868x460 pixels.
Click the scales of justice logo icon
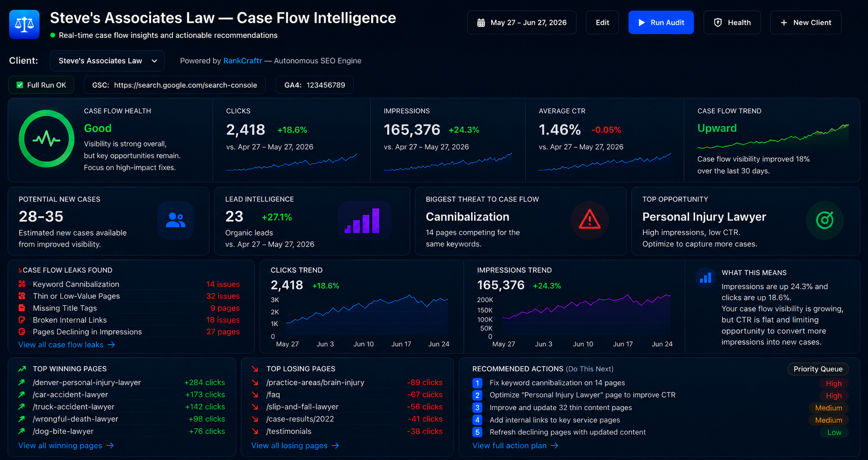pyautogui.click(x=24, y=24)
